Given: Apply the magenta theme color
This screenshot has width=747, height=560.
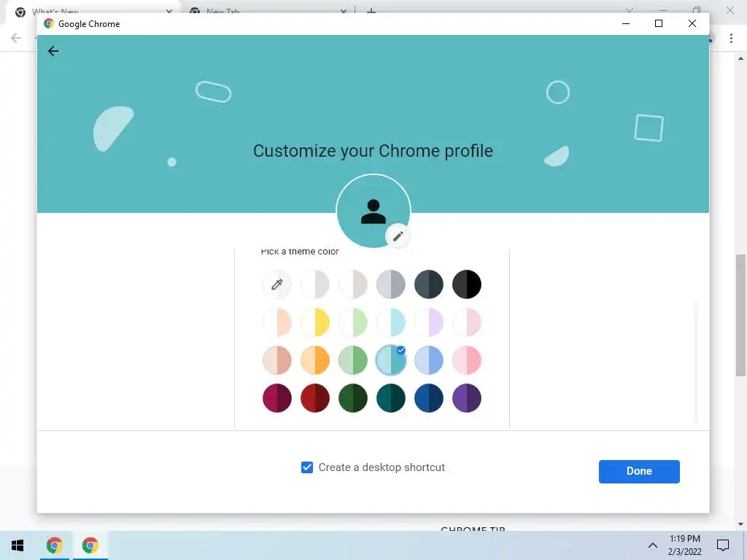Looking at the screenshot, I should (x=276, y=398).
